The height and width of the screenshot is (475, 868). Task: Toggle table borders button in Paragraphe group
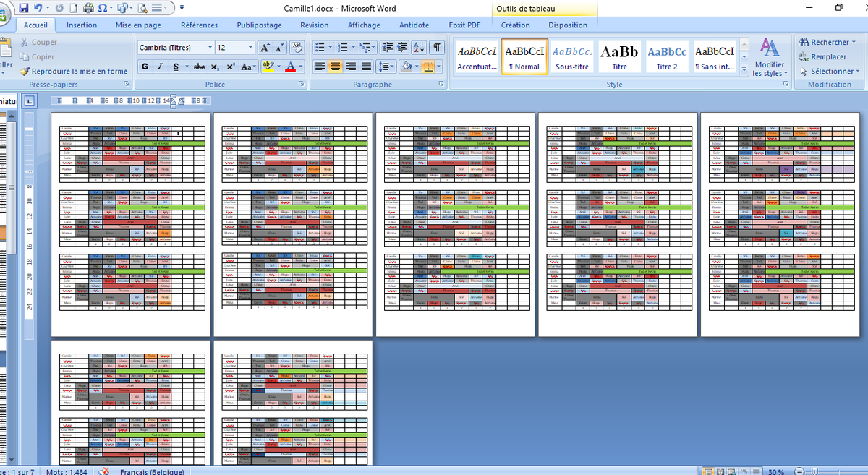(x=429, y=67)
